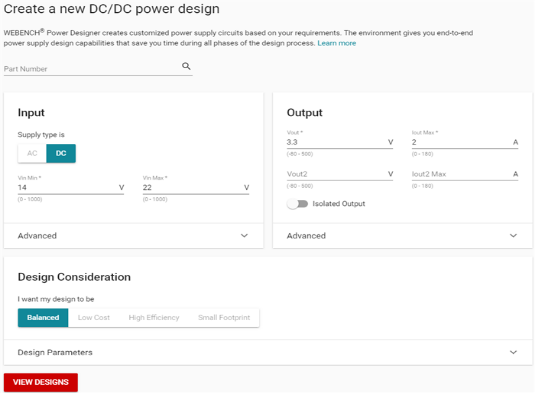Click the Design Parameters label
Image resolution: width=536 pixels, height=394 pixels.
(55, 352)
